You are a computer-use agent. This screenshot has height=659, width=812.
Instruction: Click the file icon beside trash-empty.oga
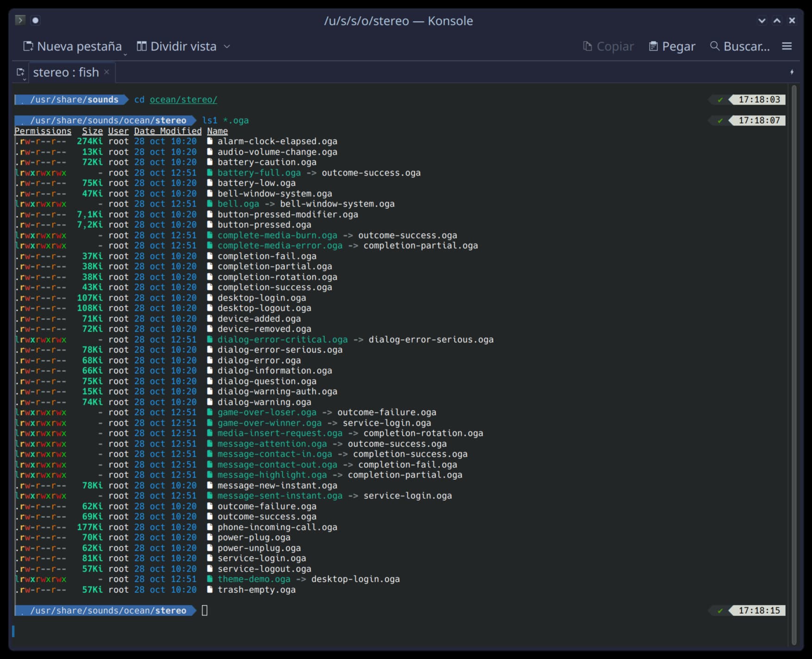click(x=210, y=590)
